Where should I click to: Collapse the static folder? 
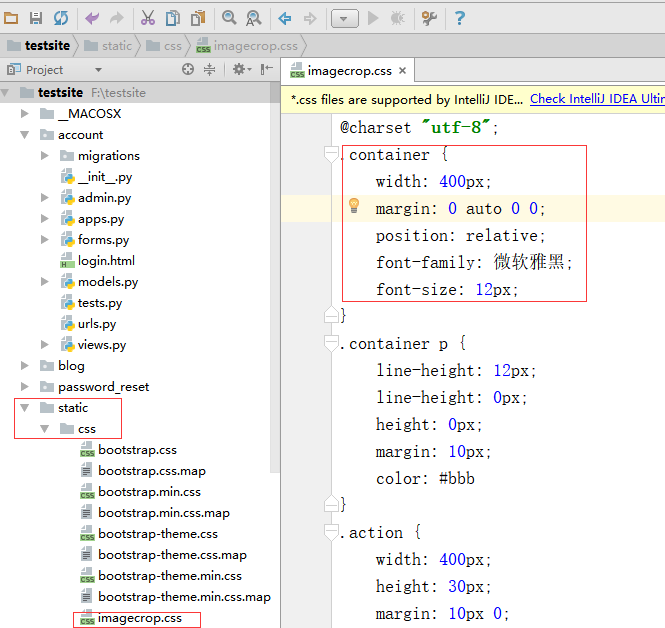coord(24,408)
